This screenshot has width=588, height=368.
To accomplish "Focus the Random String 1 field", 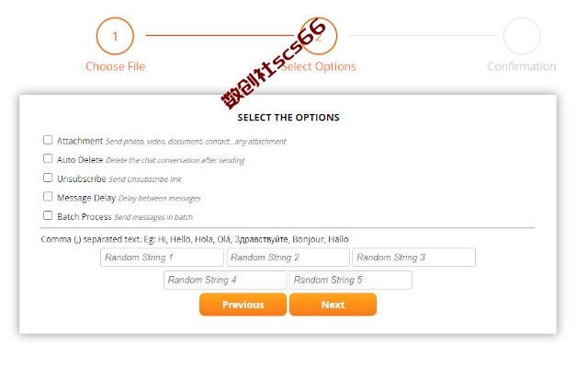I will [x=162, y=258].
